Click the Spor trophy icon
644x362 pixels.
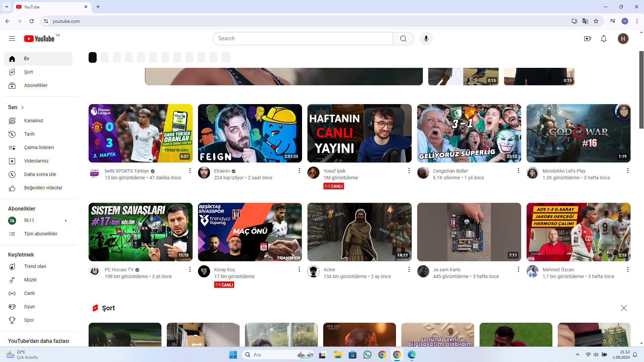12,320
